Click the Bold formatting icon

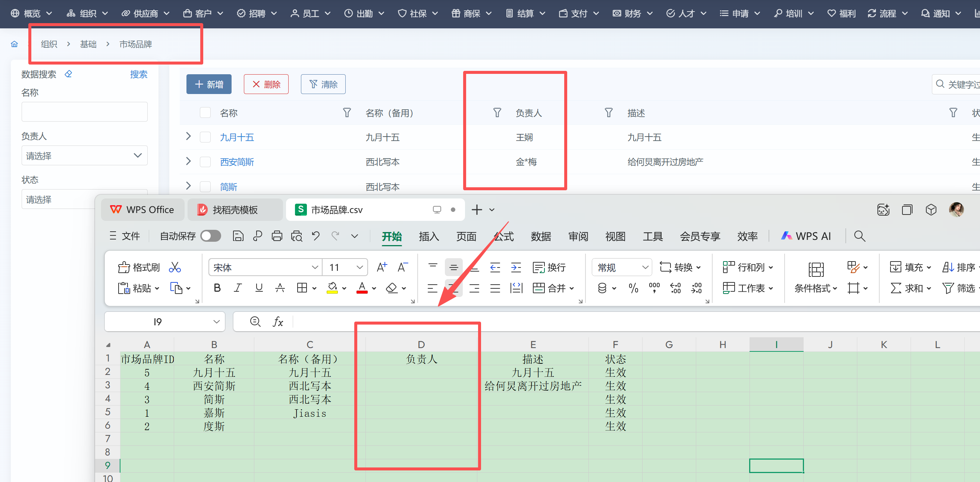(217, 288)
